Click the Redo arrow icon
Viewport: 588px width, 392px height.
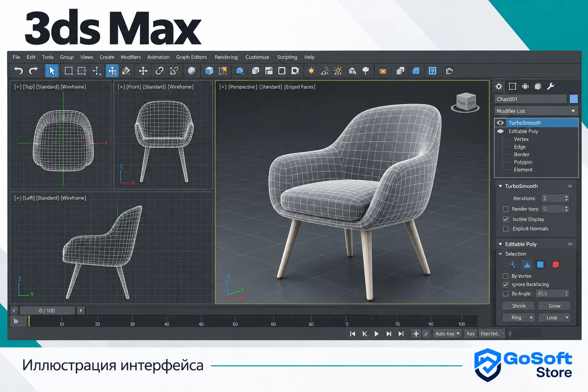(x=34, y=71)
